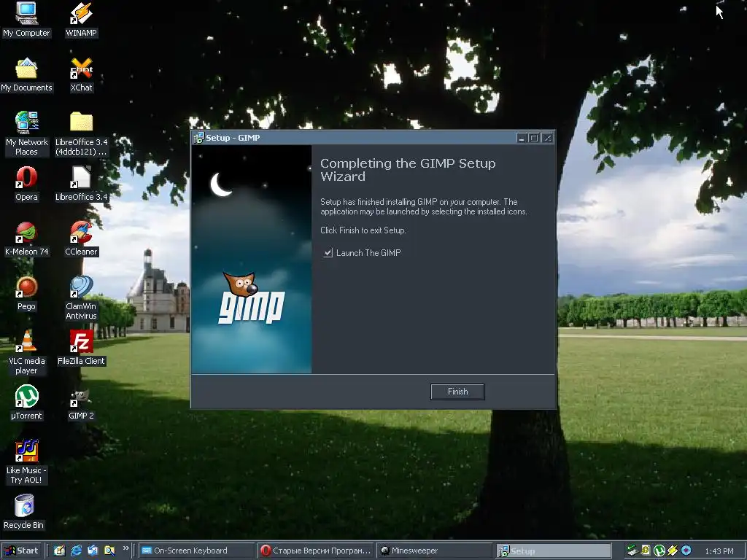Viewport: 747px width, 560px height.
Task: Launch Internet Explorer from quick launch
Action: [76, 551]
